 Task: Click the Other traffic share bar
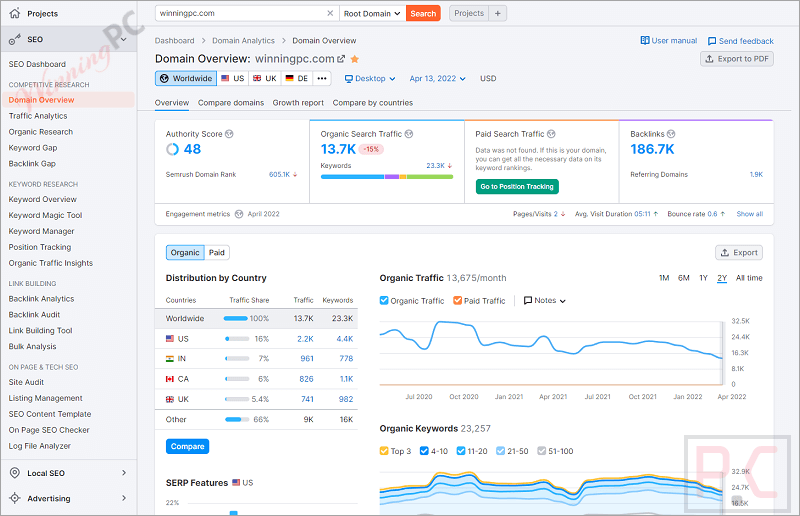pyautogui.click(x=237, y=420)
